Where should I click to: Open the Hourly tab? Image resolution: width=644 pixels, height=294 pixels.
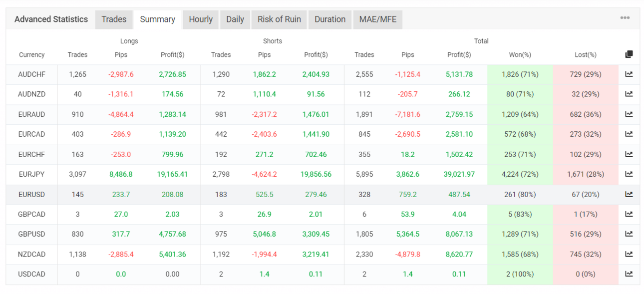pos(201,19)
